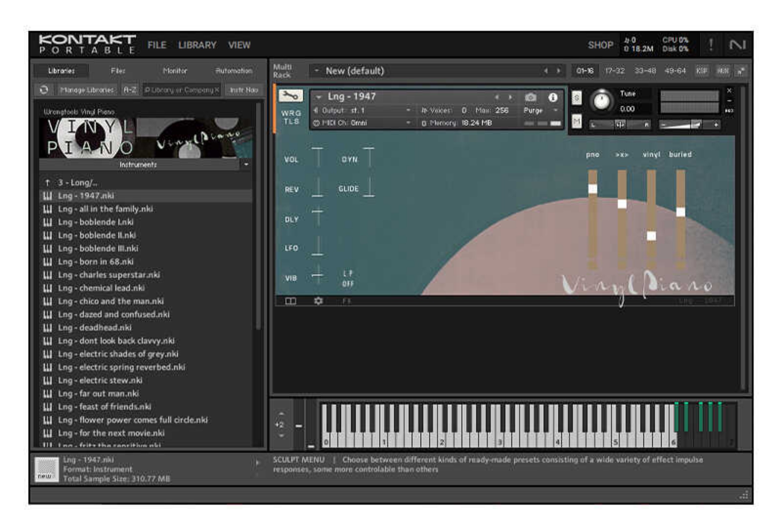Click the Library or Company search field

(x=182, y=90)
